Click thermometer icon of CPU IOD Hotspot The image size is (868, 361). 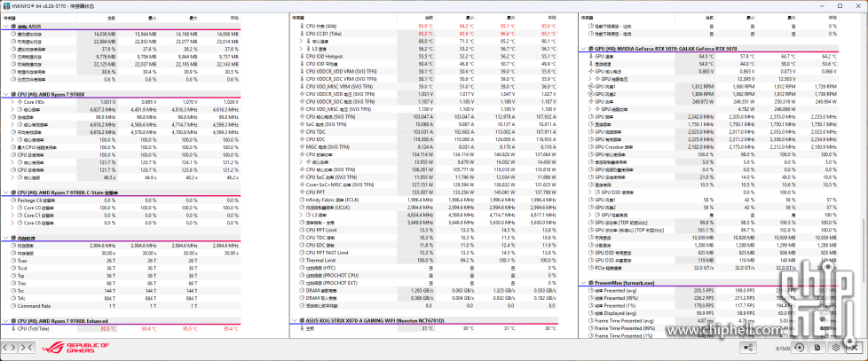point(302,57)
